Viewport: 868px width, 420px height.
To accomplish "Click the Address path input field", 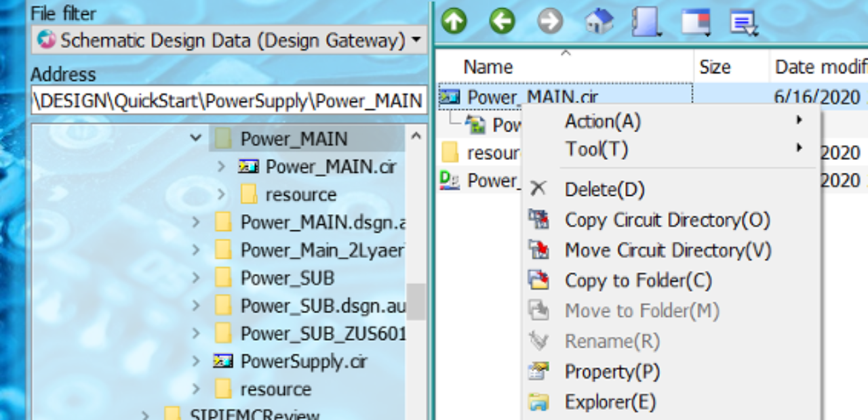I will pyautogui.click(x=229, y=101).
